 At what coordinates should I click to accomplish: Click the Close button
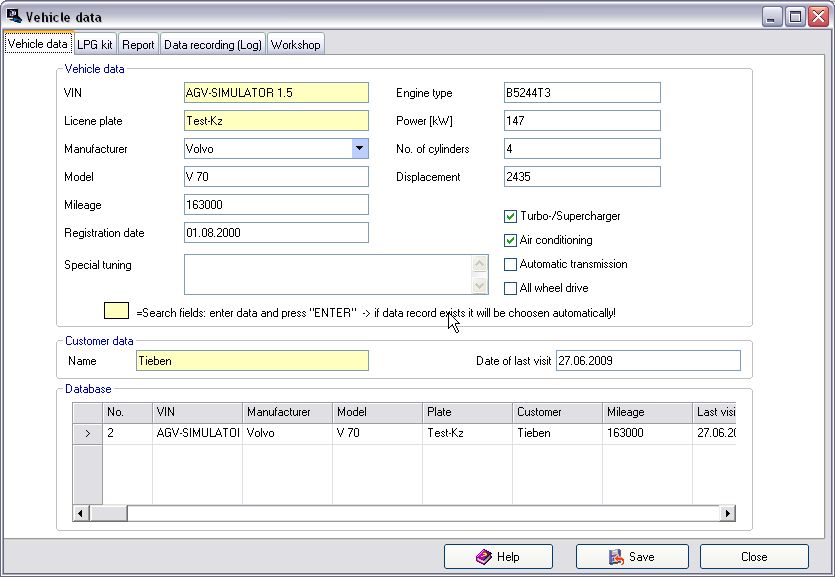click(754, 557)
